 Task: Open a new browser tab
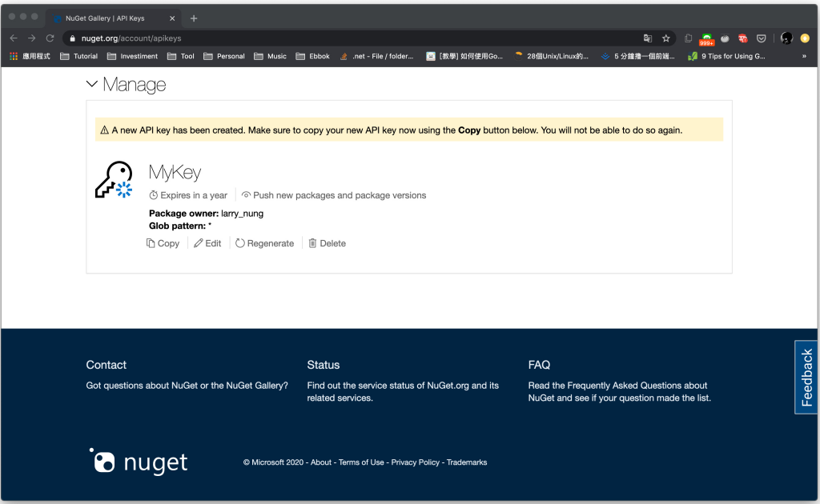pos(194,18)
